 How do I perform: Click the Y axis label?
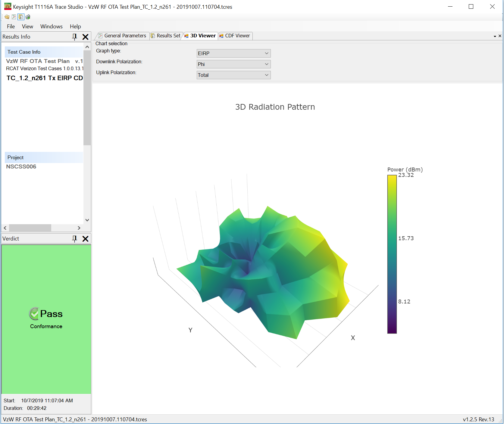[190, 330]
